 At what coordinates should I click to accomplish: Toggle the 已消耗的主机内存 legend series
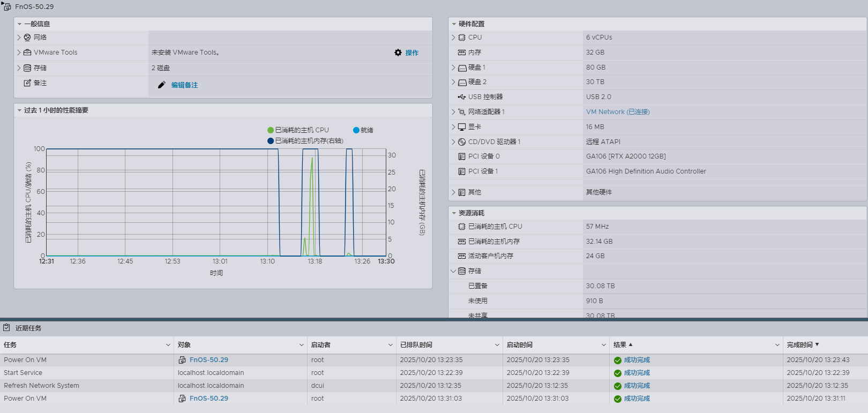(x=305, y=141)
